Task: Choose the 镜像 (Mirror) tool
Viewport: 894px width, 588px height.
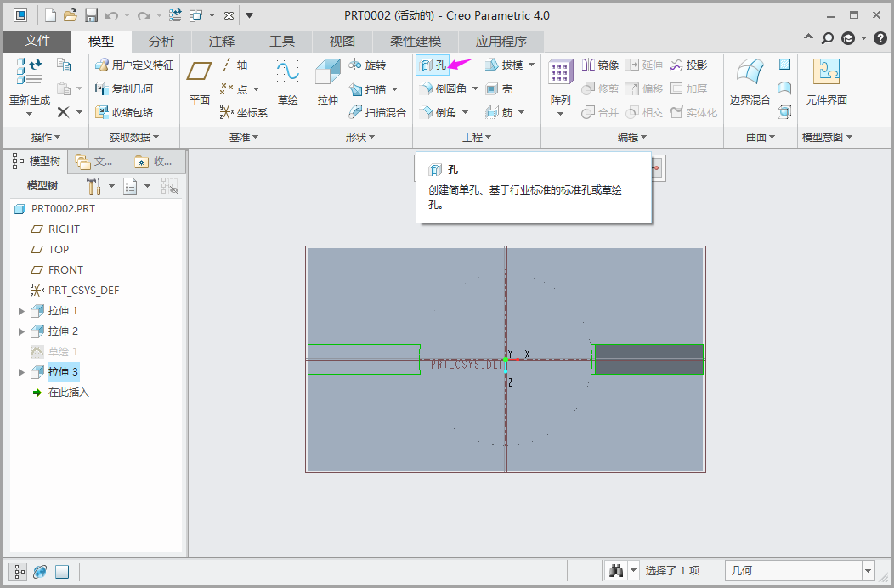Action: pyautogui.click(x=600, y=65)
